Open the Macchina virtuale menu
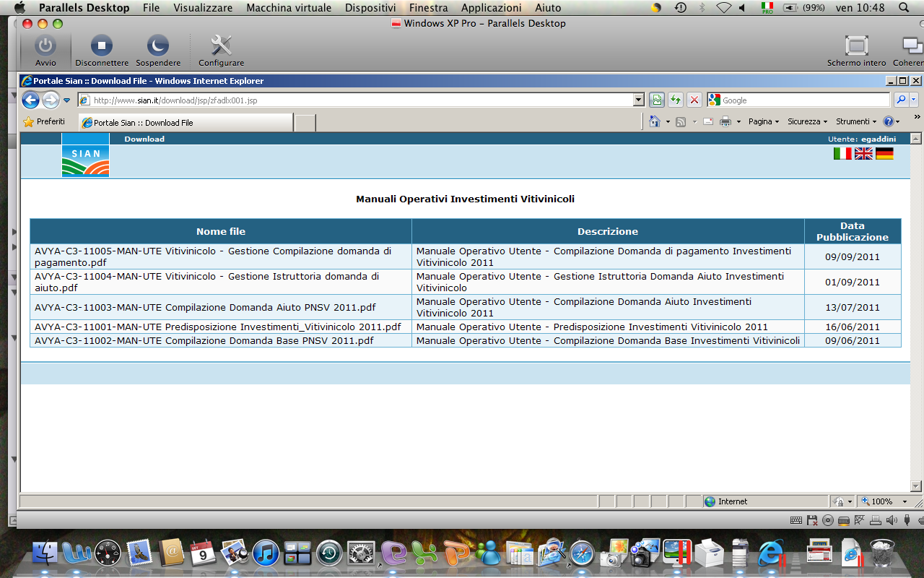The image size is (924, 578). coord(289,8)
